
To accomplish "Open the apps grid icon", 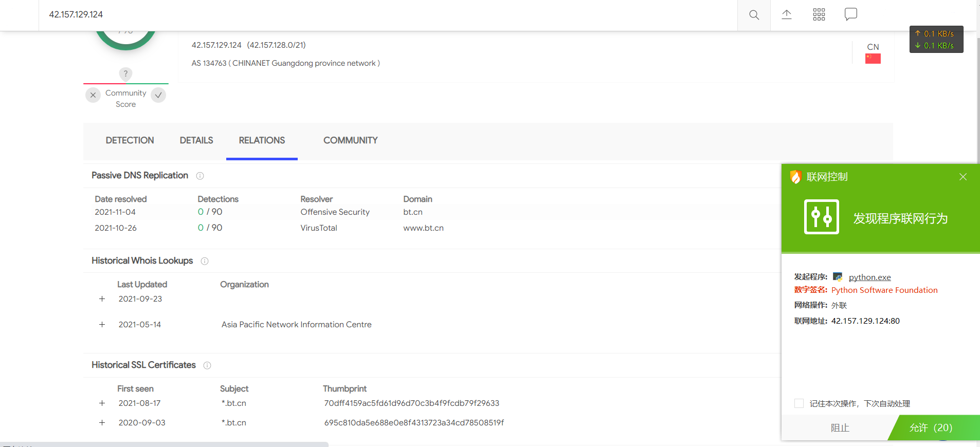I will [x=819, y=14].
